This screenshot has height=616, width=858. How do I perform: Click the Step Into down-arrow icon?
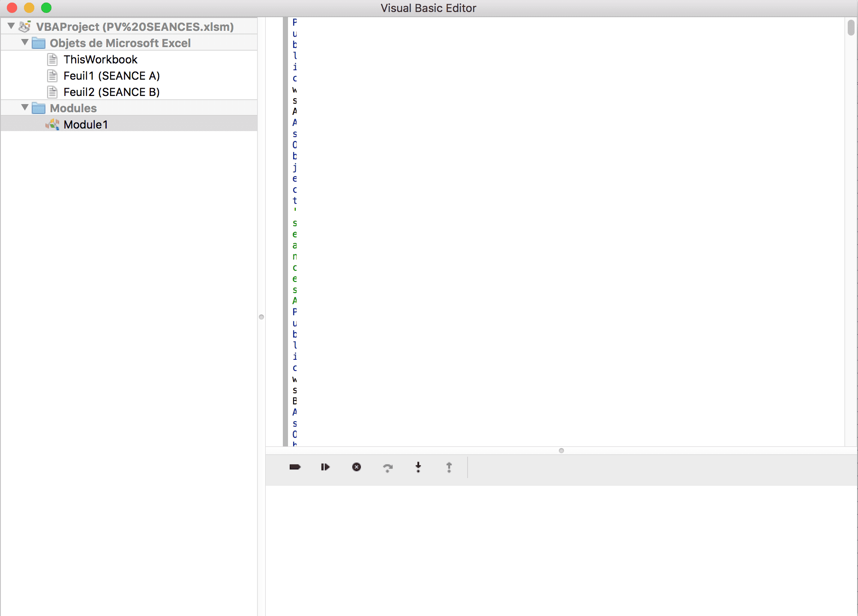pos(418,467)
